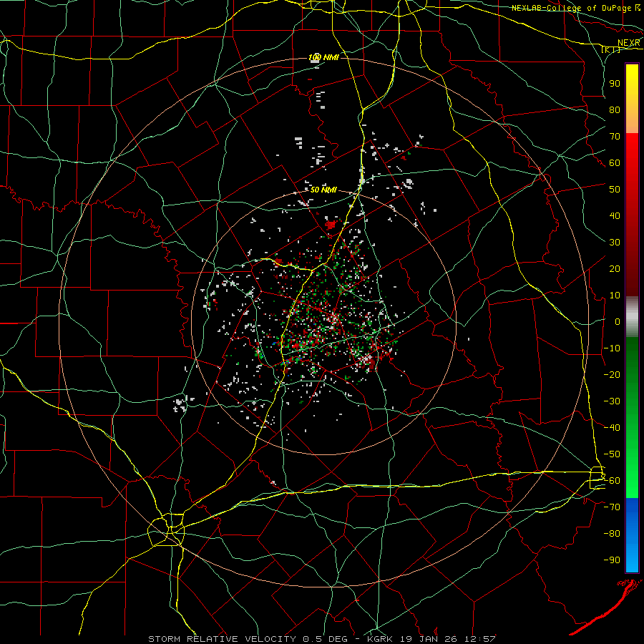Click the "50" value on the velocity scale

pyautogui.click(x=615, y=190)
